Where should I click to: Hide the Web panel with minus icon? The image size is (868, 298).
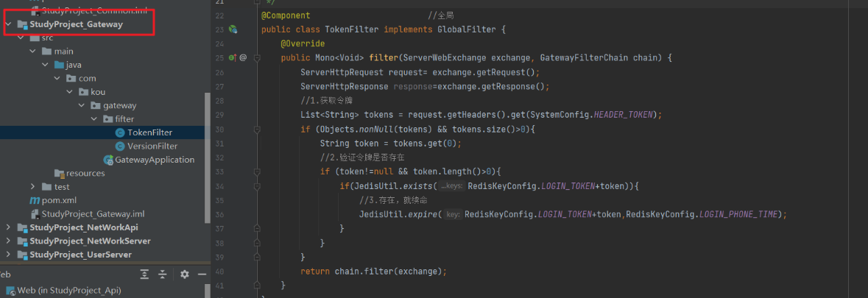point(202,274)
